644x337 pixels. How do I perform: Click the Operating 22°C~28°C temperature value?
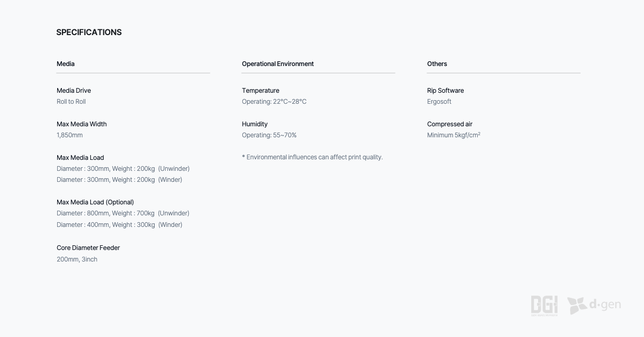(x=274, y=102)
